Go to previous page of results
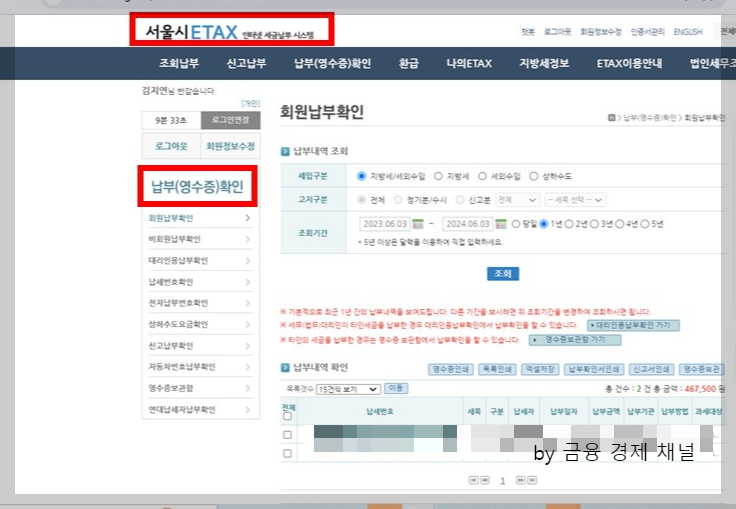The width and height of the screenshot is (736, 509). (485, 480)
